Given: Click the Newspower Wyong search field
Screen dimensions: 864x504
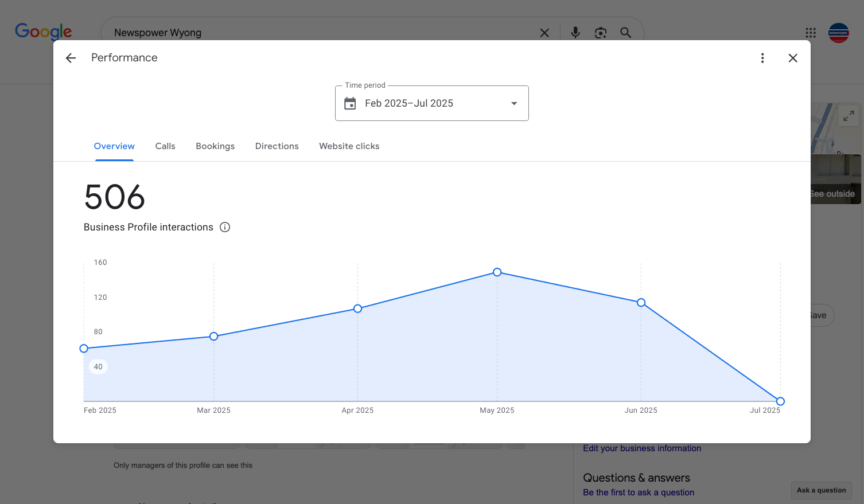Looking at the screenshot, I should [321, 33].
